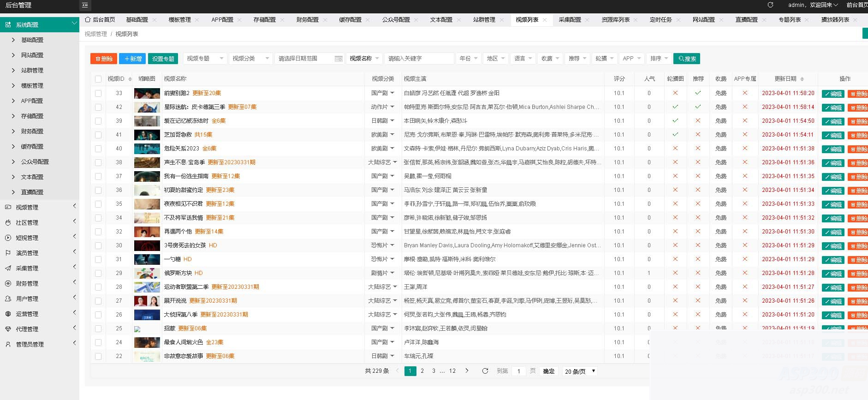The height and width of the screenshot is (400, 868).
Task: Close the 视频列表 tab with its X icon
Action: [545, 20]
